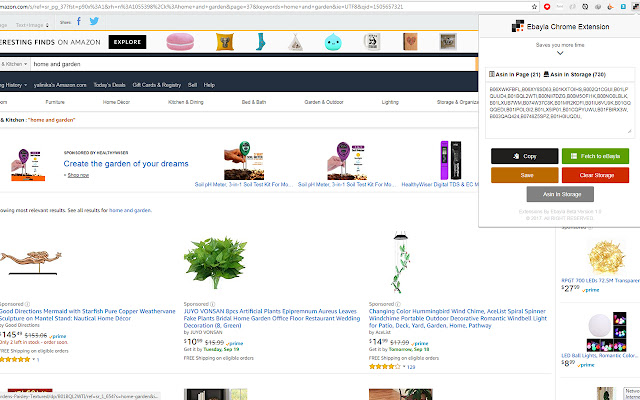Click Sponsored info icon above JUYO listing

pos(212,304)
